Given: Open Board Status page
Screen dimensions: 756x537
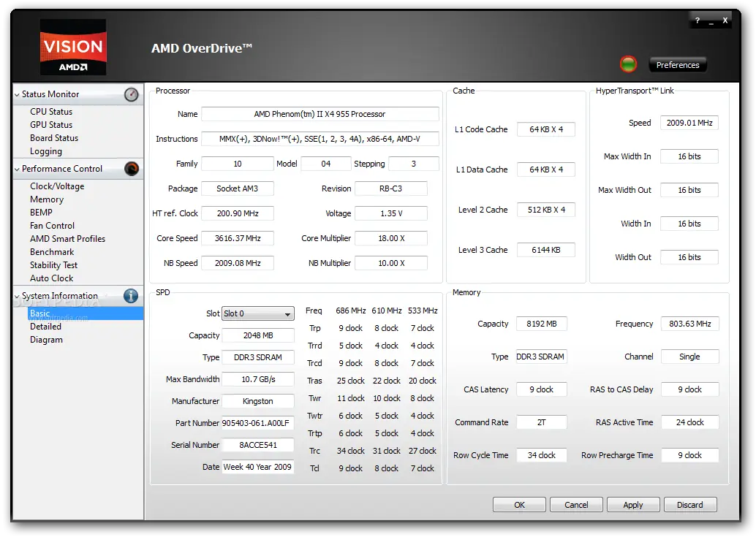Looking at the screenshot, I should (54, 138).
